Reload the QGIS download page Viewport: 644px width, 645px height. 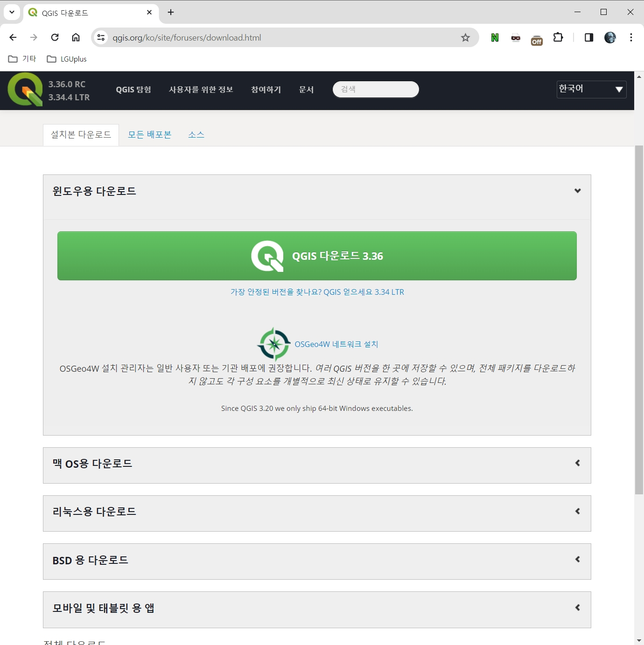tap(55, 37)
